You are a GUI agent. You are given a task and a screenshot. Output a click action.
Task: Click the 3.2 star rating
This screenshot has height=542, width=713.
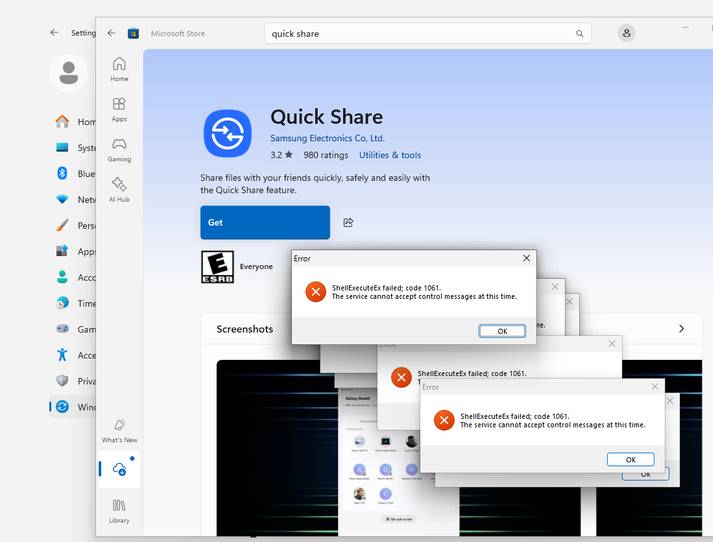[x=281, y=155]
